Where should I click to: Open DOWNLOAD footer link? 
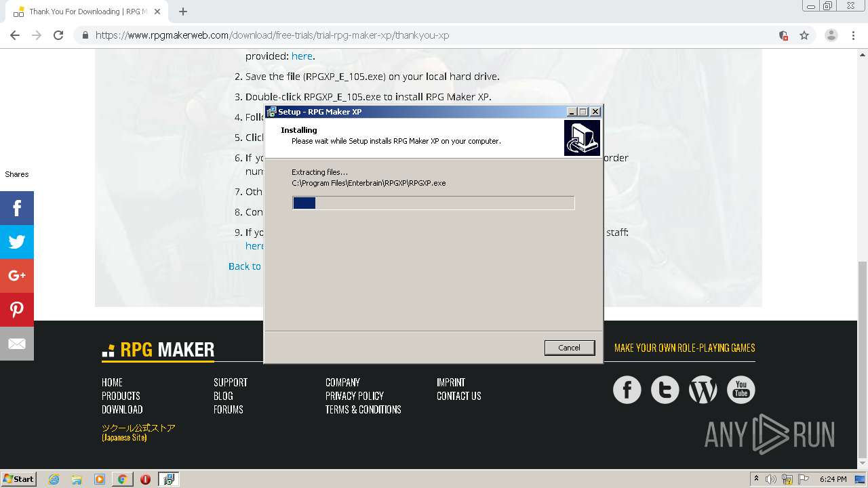[122, 409]
